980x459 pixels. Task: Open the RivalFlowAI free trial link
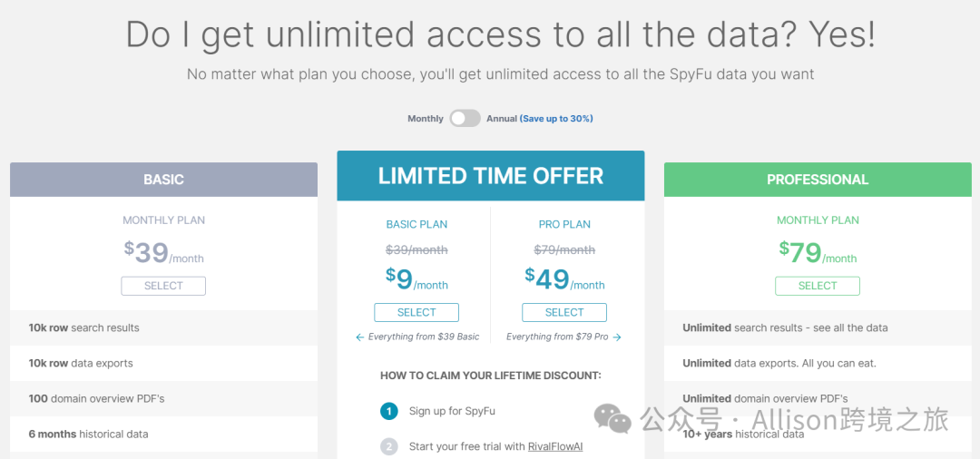pos(555,446)
